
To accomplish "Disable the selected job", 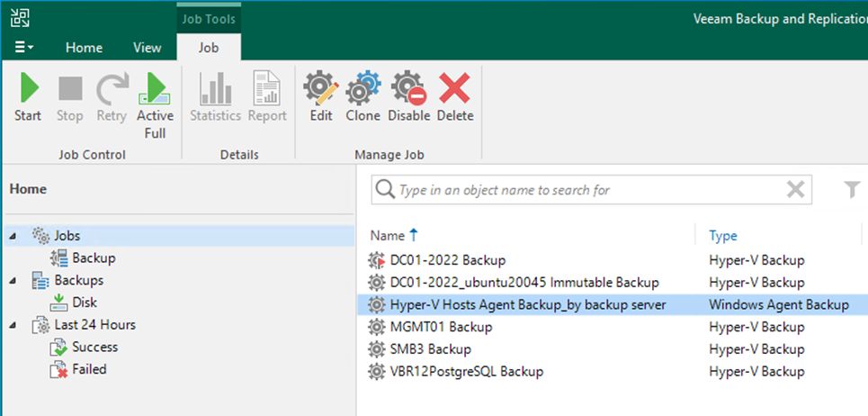I will pyautogui.click(x=408, y=97).
